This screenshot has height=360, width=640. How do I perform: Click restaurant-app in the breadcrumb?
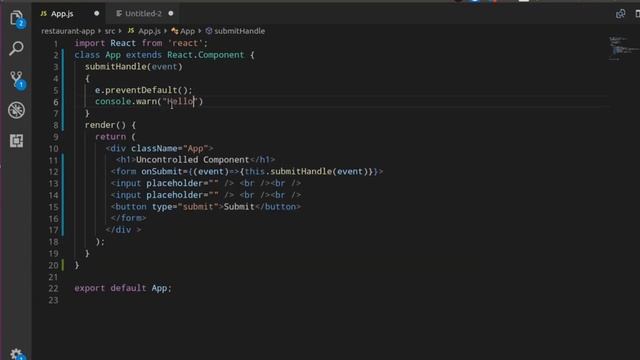pyautogui.click(x=68, y=31)
